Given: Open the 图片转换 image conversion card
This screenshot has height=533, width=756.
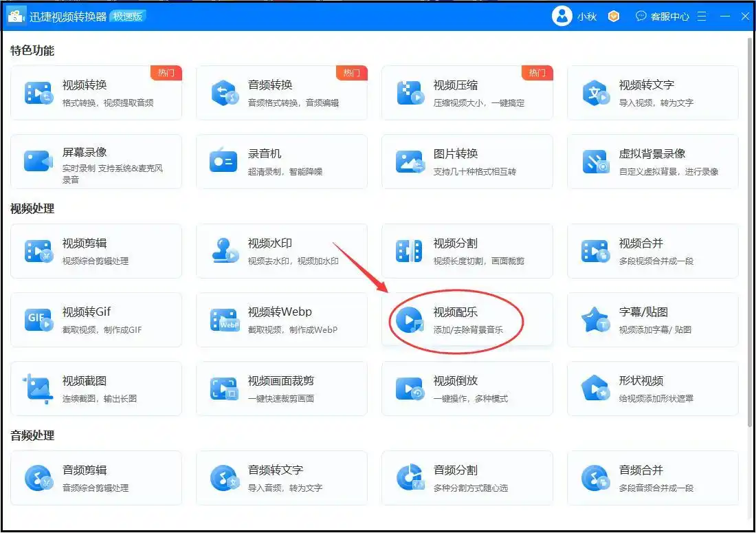Looking at the screenshot, I should tap(467, 162).
